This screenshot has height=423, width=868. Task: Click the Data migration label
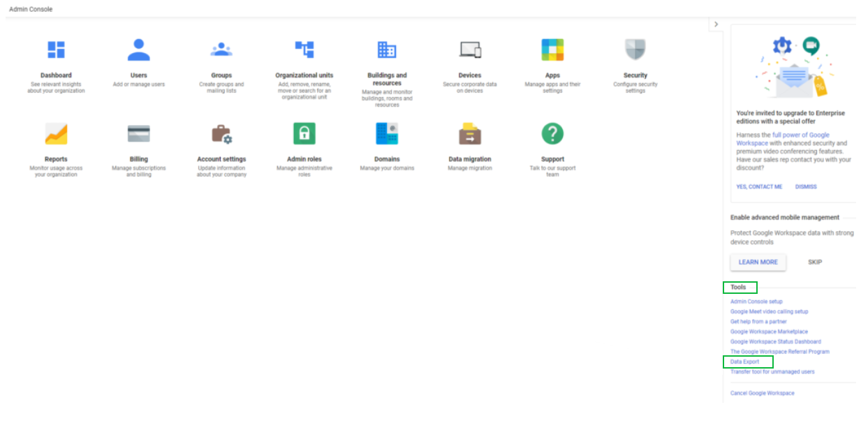[x=470, y=159]
